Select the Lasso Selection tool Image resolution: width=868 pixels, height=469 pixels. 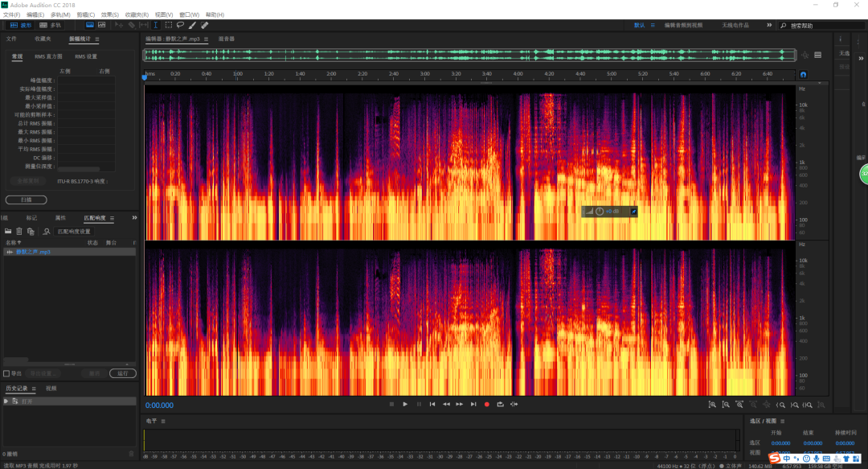pyautogui.click(x=180, y=25)
